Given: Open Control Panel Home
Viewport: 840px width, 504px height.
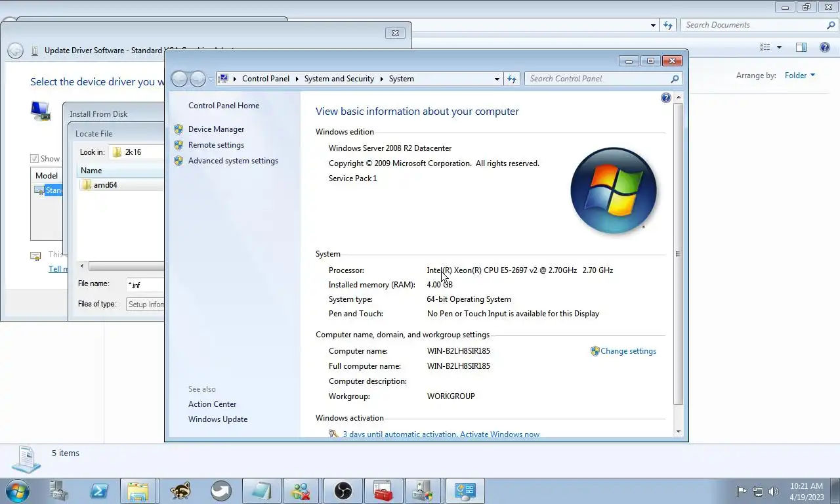Looking at the screenshot, I should tap(224, 106).
